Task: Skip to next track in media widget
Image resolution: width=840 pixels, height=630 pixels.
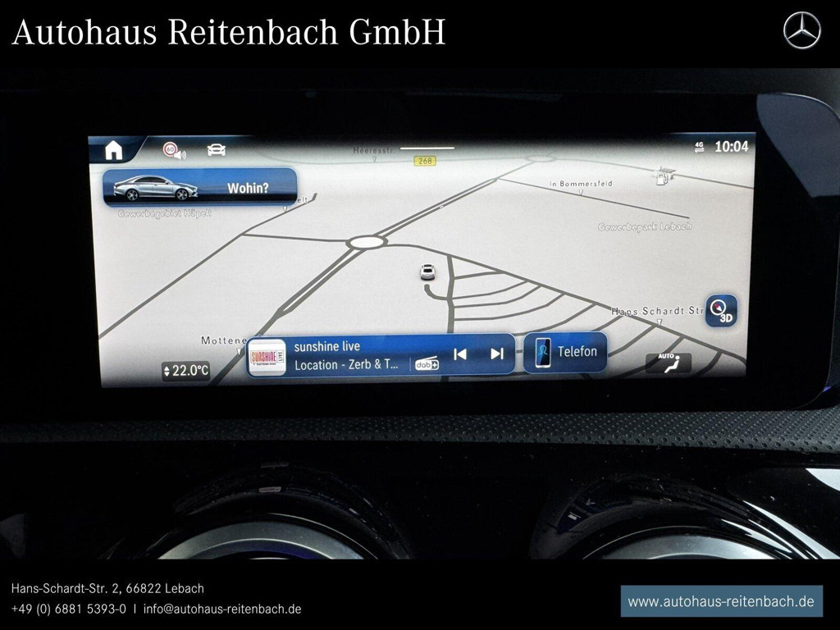Action: coord(495,353)
